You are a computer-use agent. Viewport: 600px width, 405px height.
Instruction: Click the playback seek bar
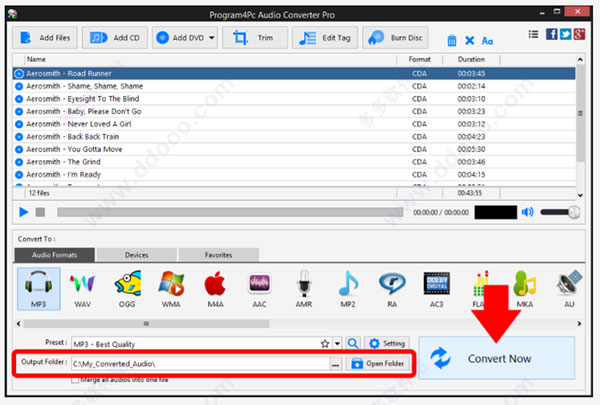[230, 212]
